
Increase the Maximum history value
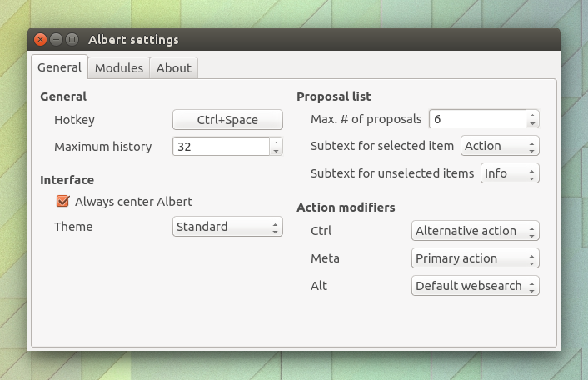277,142
